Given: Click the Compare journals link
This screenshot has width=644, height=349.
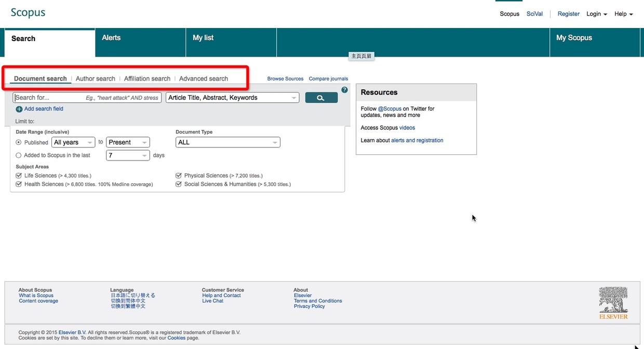Looking at the screenshot, I should point(328,79).
